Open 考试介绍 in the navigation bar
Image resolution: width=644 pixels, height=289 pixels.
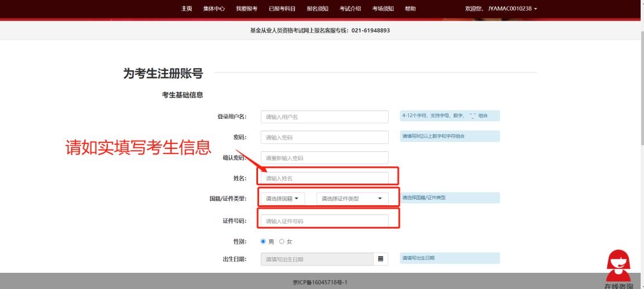[x=350, y=8]
